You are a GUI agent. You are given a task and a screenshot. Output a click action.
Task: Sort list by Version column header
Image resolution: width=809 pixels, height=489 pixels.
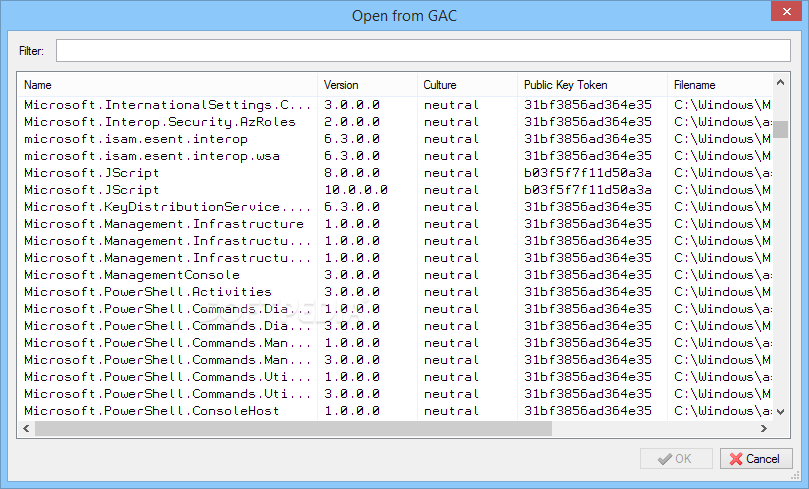tap(367, 85)
